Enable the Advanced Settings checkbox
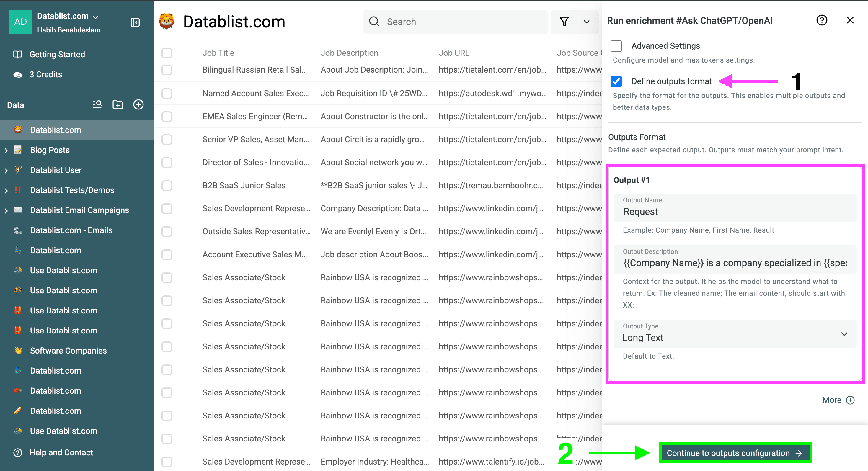Image resolution: width=868 pixels, height=471 pixels. click(x=616, y=46)
